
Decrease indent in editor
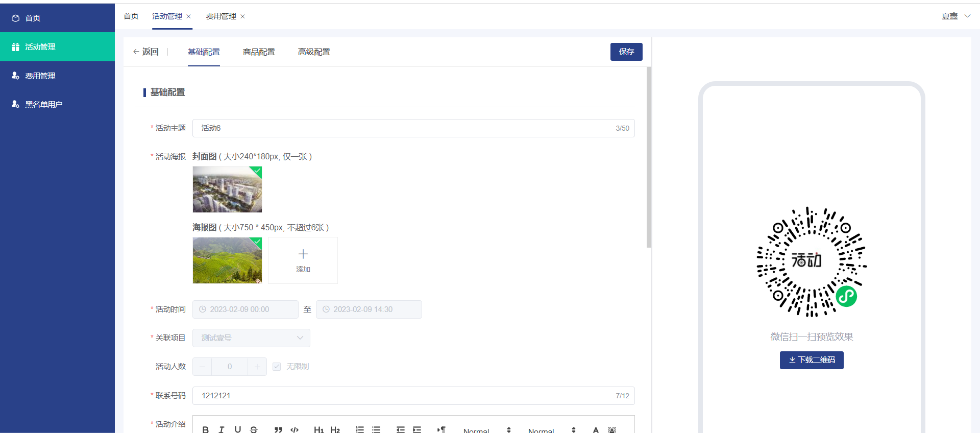coord(401,430)
